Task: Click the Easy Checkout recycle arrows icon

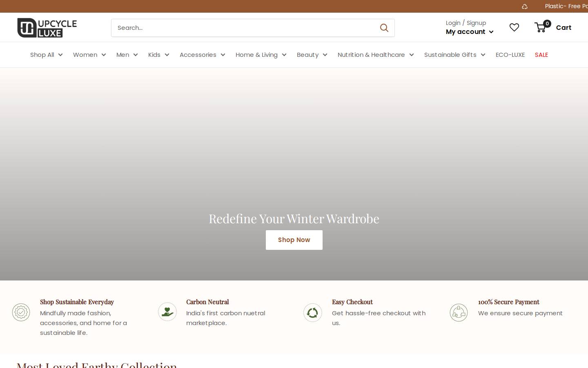Action: (312, 312)
